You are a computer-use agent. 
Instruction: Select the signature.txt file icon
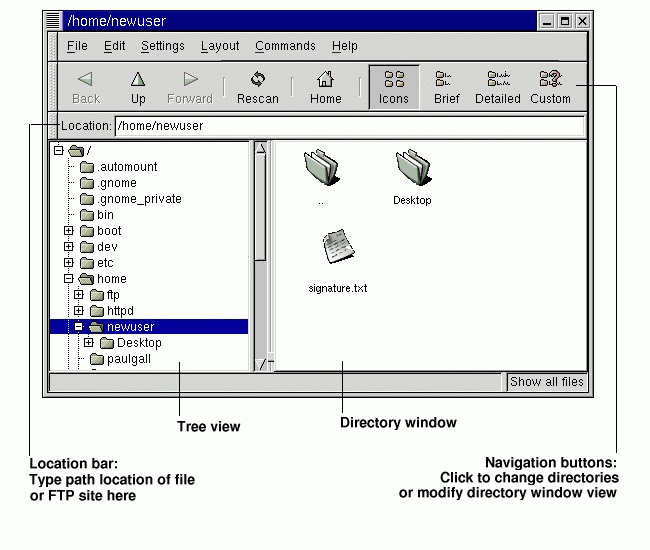pos(337,248)
